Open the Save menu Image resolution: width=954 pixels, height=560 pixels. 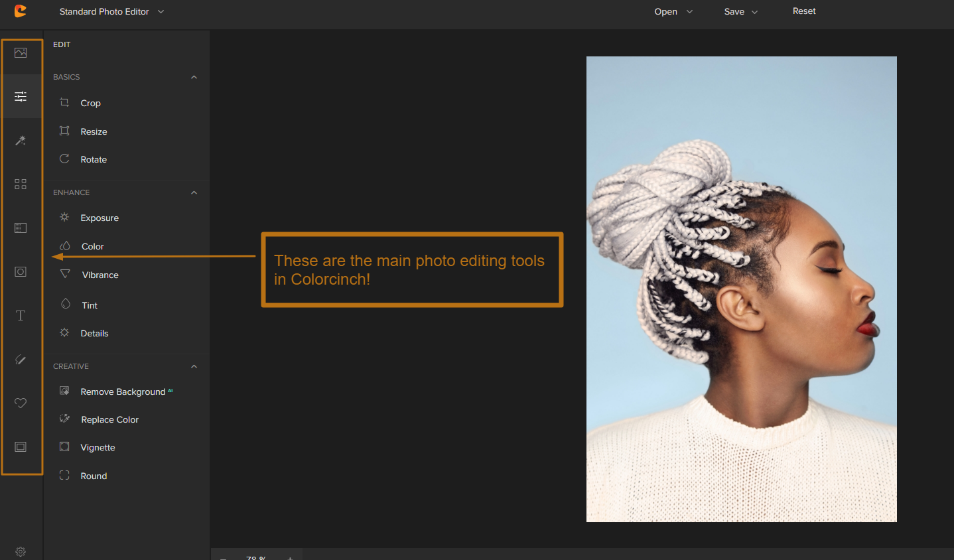[x=740, y=12]
